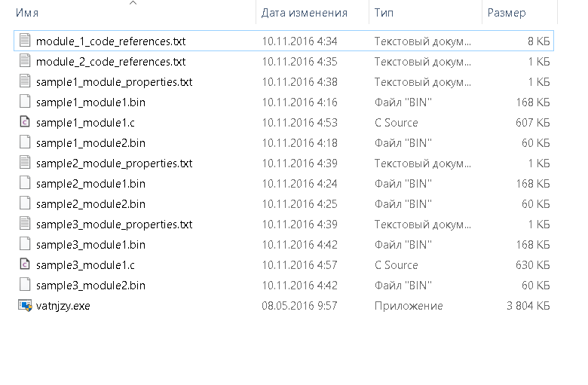Image resolution: width=588 pixels, height=385 pixels.
Task: Click the sample3_module1.c source file icon
Action: tap(25, 265)
